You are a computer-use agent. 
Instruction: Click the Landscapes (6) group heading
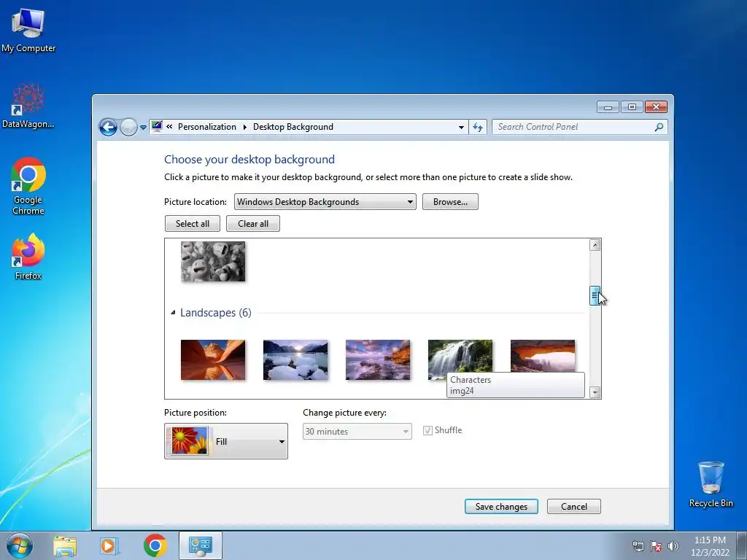click(x=215, y=313)
